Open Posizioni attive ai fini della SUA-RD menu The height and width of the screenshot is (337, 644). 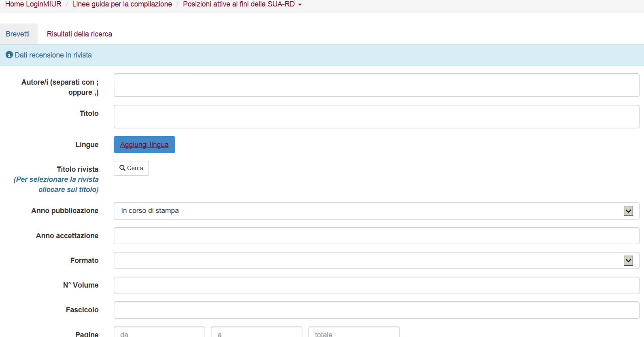click(x=242, y=4)
